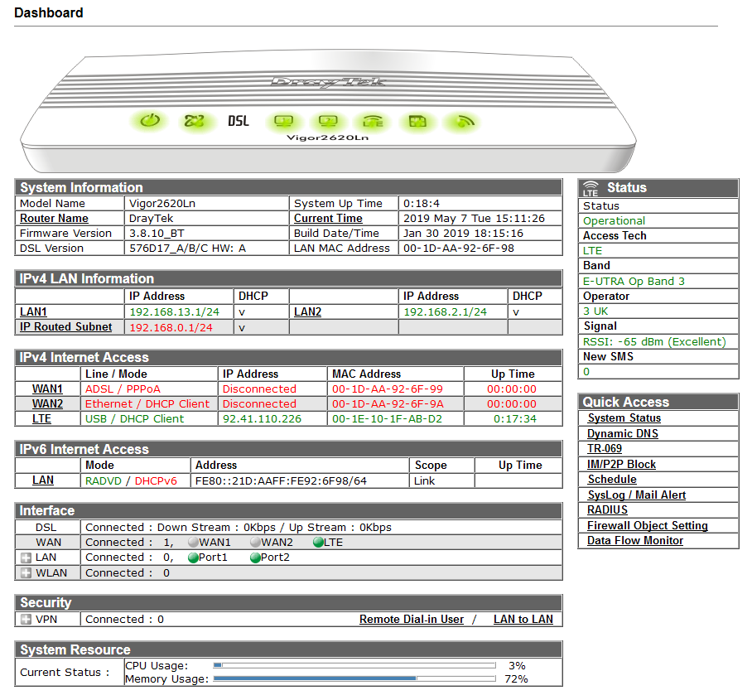Expand the WLAN interface row
Screen dimensions: 752x700
[25, 572]
